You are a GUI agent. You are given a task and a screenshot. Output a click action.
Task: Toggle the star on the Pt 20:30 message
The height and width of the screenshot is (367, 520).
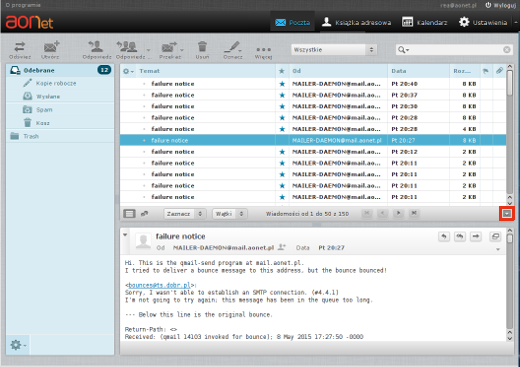click(x=282, y=106)
